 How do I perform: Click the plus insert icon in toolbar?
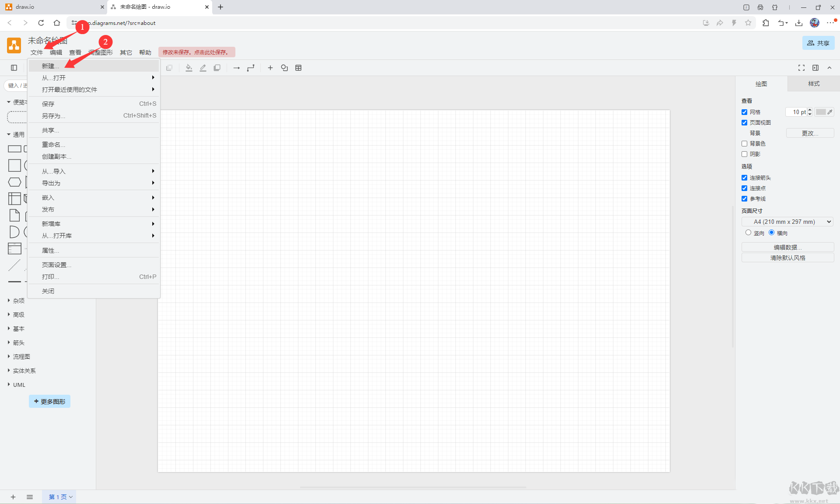click(270, 68)
